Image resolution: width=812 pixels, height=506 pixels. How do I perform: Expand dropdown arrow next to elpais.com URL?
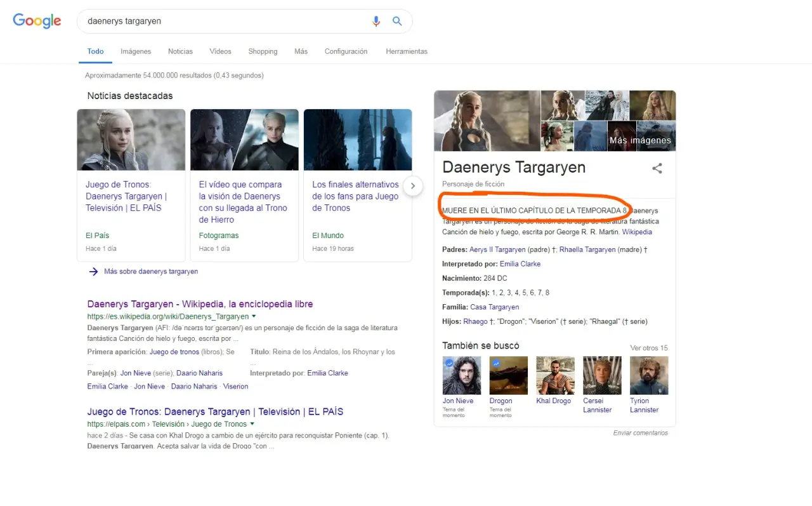click(252, 424)
